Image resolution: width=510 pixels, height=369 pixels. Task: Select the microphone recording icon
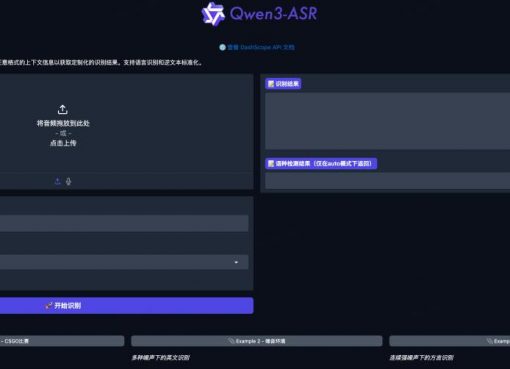pyautogui.click(x=68, y=181)
